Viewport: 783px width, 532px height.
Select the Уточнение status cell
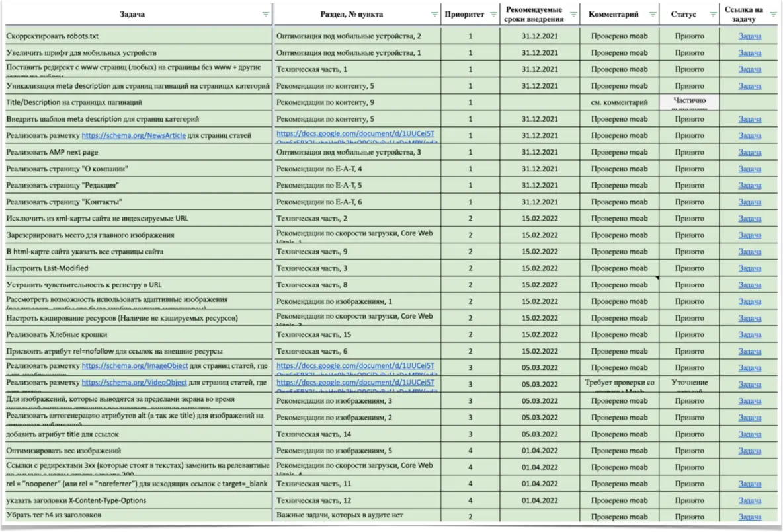click(x=689, y=384)
